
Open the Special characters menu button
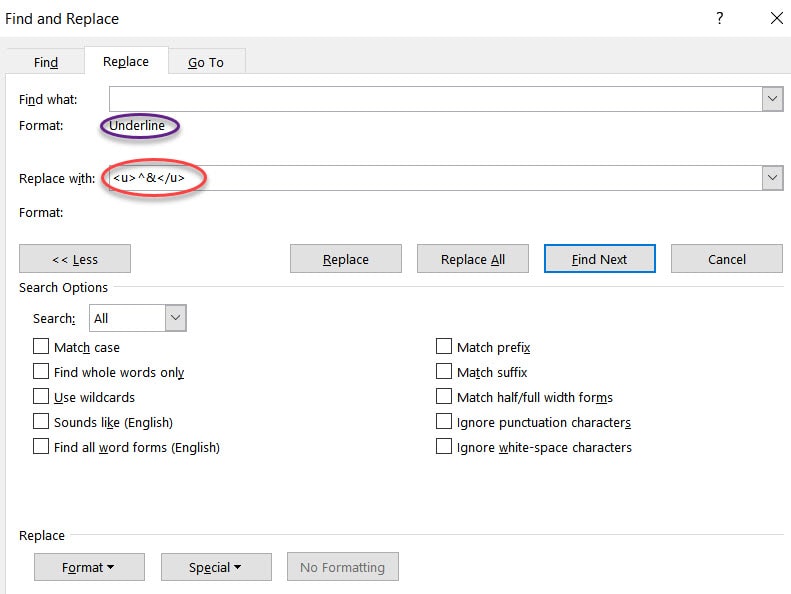click(x=216, y=567)
